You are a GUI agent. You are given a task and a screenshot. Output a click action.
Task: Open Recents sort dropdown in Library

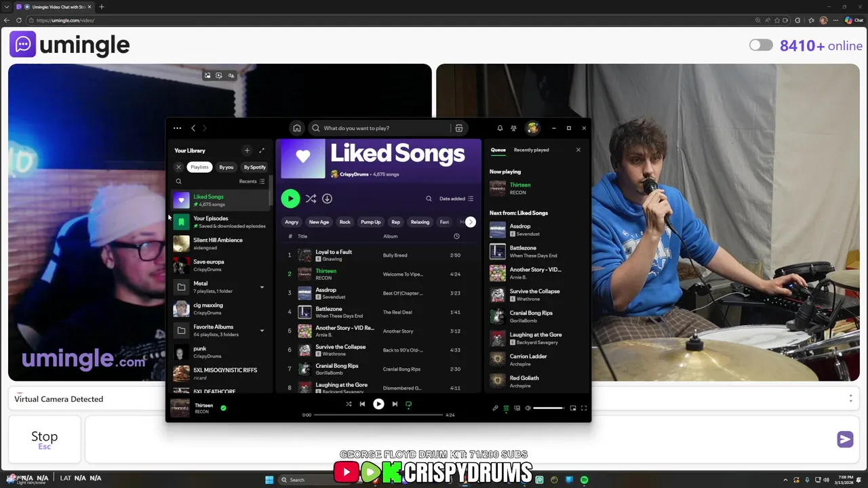pos(252,181)
